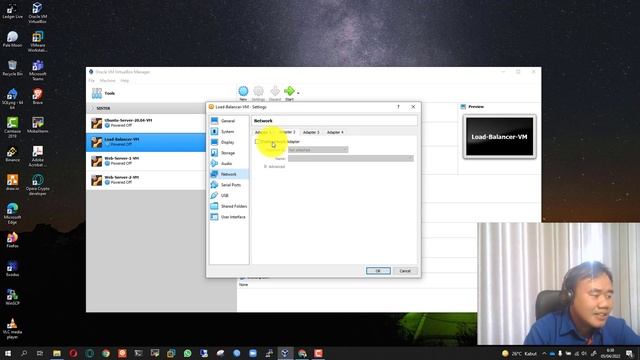The width and height of the screenshot is (640, 360).
Task: Click the VirtualBox taskbar icon
Action: (x=285, y=353)
